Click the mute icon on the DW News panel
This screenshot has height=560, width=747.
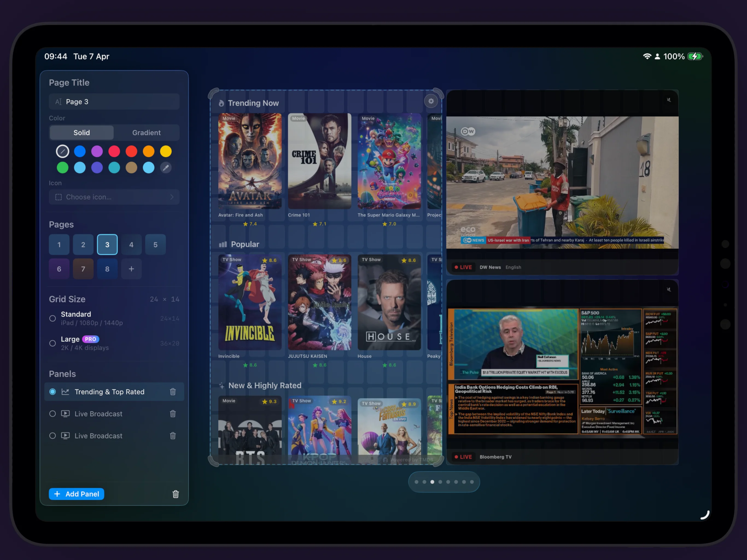pyautogui.click(x=668, y=100)
